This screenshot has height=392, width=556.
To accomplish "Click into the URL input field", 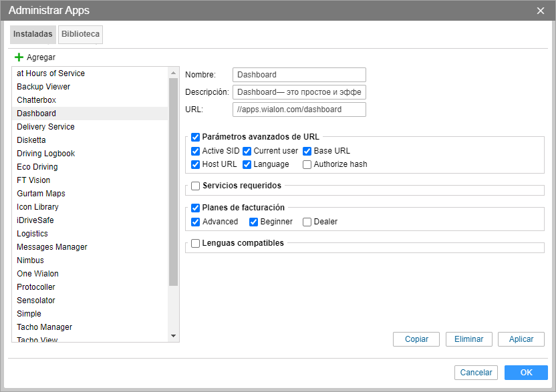I will click(x=299, y=110).
